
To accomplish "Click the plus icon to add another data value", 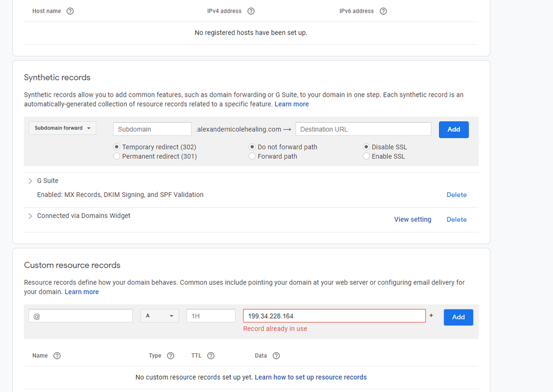I will (431, 315).
